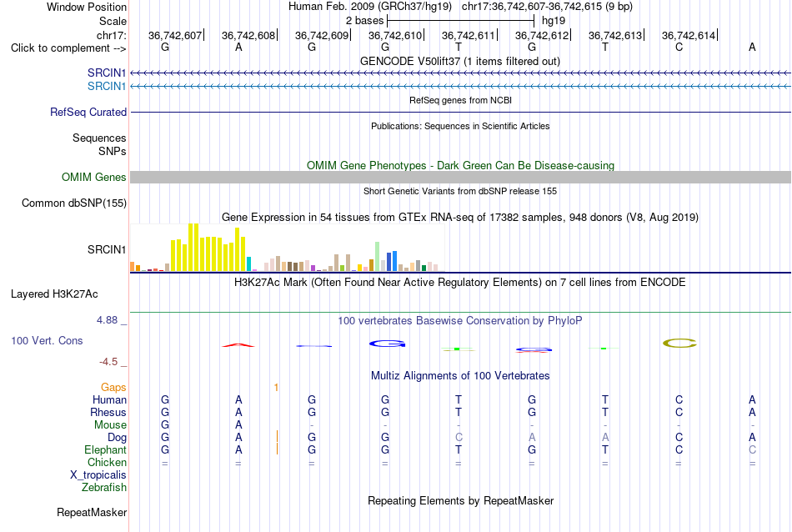Click the OMIM Genes track label

94,178
